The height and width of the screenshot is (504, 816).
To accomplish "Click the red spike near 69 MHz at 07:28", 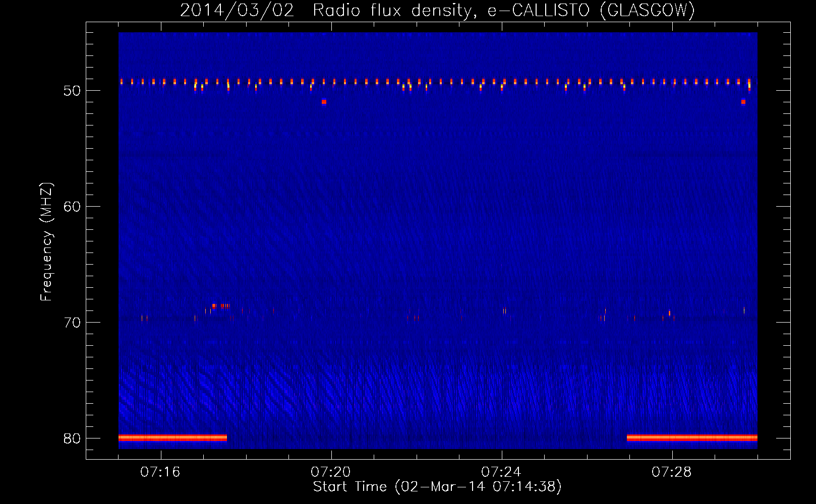I will (669, 313).
